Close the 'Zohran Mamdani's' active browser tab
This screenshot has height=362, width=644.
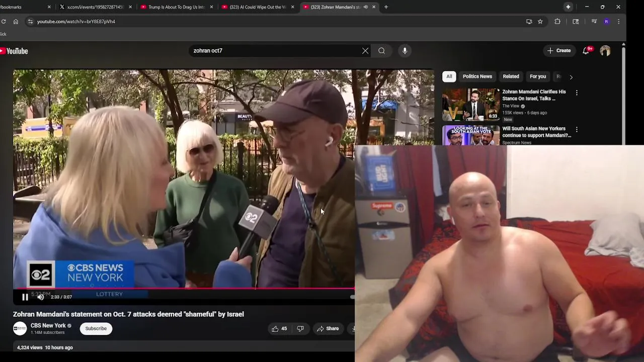(x=374, y=7)
